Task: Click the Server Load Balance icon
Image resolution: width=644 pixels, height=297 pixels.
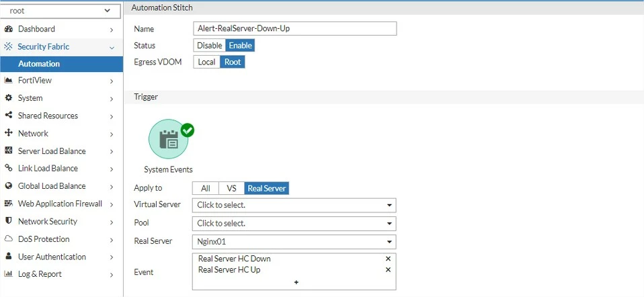Action: 8,151
